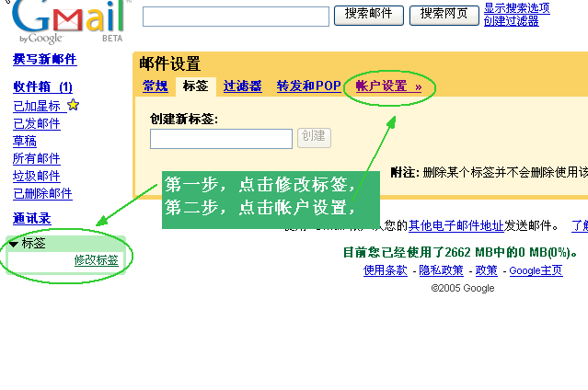The image size is (588, 390).
Task: Select the 标签 settings tab
Action: 195,86
